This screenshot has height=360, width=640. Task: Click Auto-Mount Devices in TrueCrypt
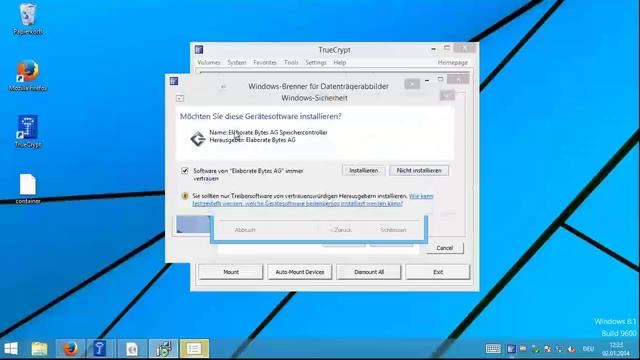[x=300, y=272]
